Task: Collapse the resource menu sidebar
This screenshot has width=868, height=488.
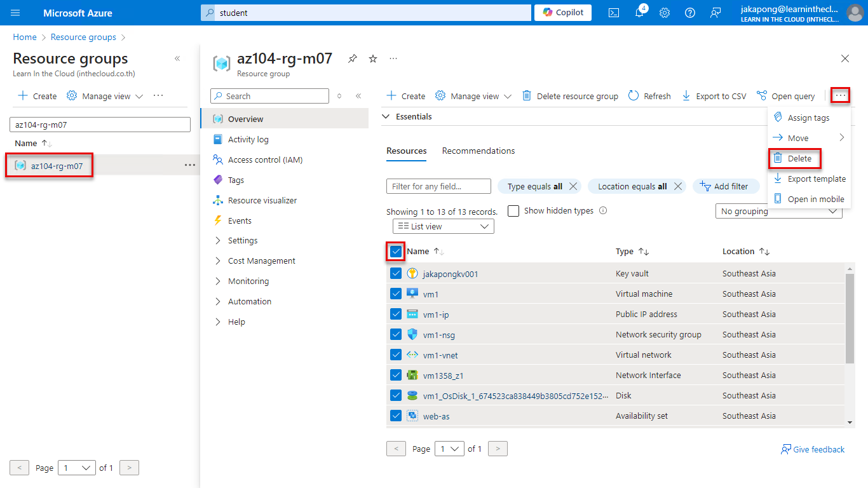Action: coord(358,96)
